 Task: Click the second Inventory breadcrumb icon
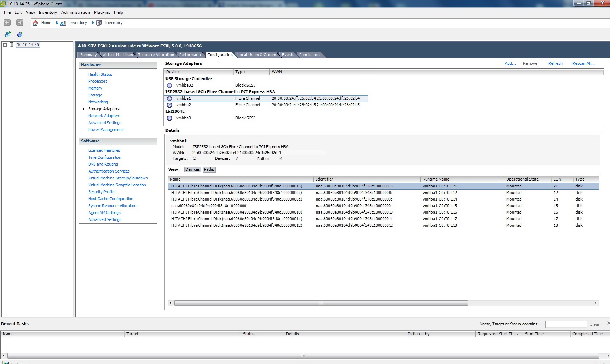[x=99, y=23]
